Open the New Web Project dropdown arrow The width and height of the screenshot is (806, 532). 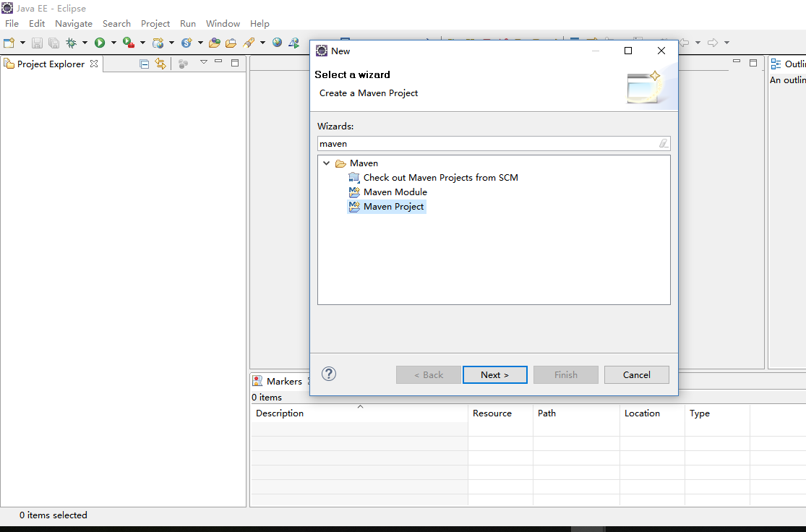[x=172, y=43]
